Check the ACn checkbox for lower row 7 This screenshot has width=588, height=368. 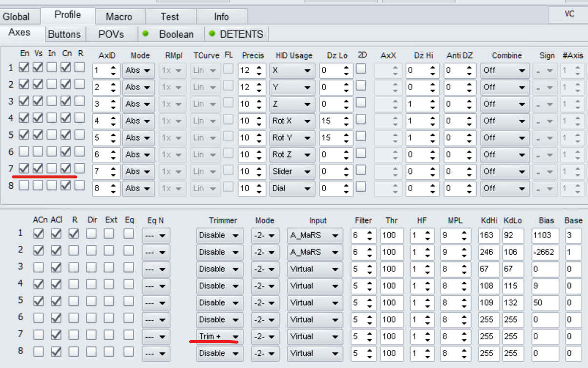click(x=38, y=335)
